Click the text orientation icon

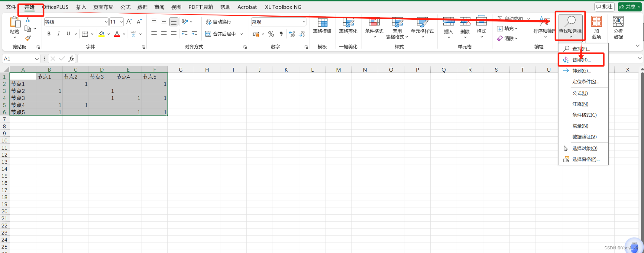click(x=185, y=21)
